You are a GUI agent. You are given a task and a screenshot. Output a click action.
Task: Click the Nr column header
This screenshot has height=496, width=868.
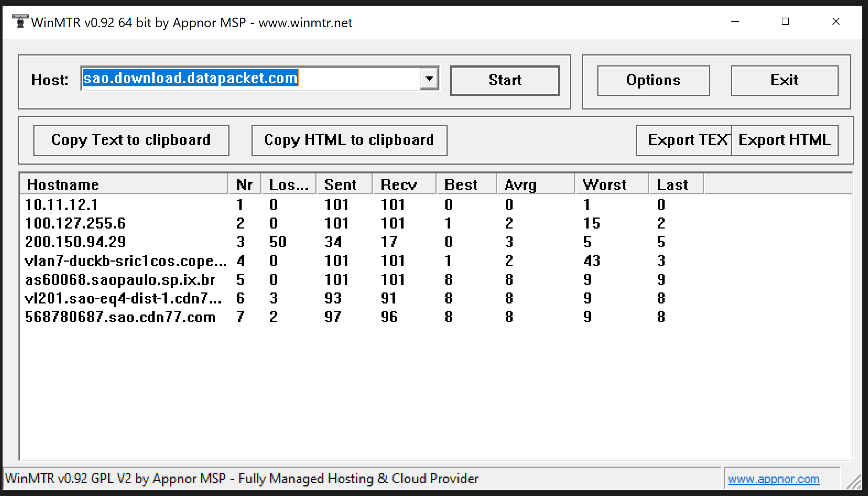point(245,184)
